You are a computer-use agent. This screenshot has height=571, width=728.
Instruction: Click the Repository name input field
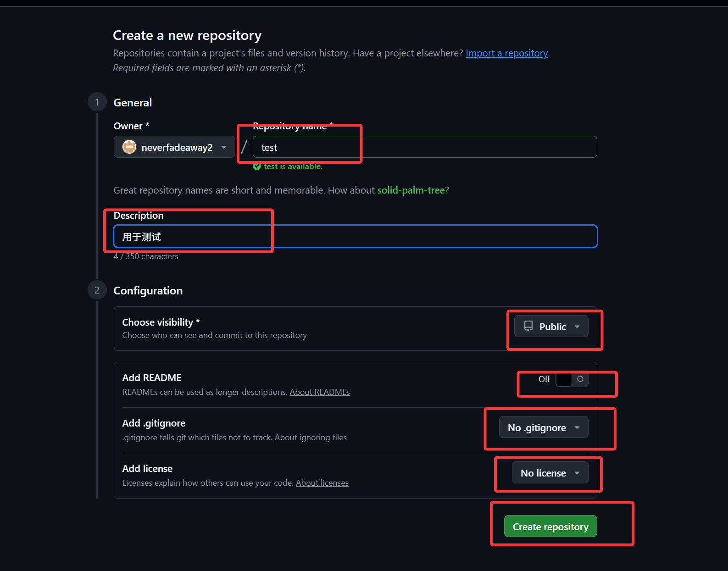click(425, 147)
